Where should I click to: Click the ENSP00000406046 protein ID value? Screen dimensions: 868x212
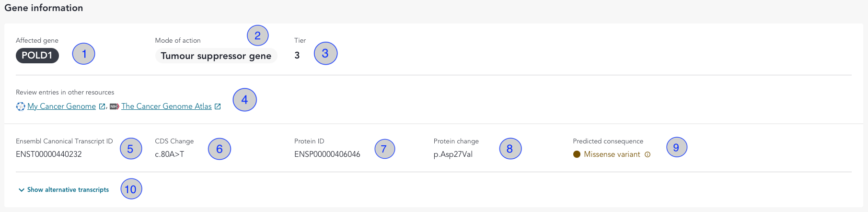(x=327, y=154)
